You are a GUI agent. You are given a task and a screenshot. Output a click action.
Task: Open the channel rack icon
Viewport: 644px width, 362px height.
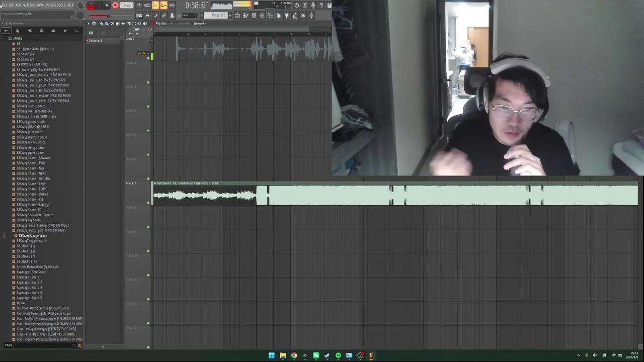[254, 16]
